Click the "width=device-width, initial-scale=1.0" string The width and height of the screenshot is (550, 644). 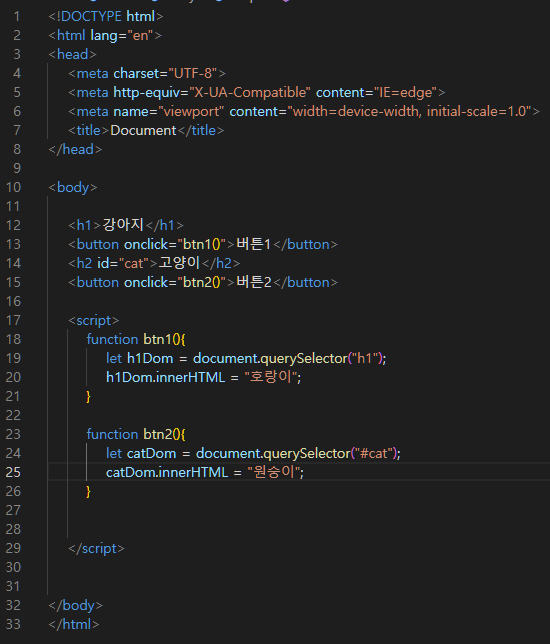pyautogui.click(x=409, y=111)
